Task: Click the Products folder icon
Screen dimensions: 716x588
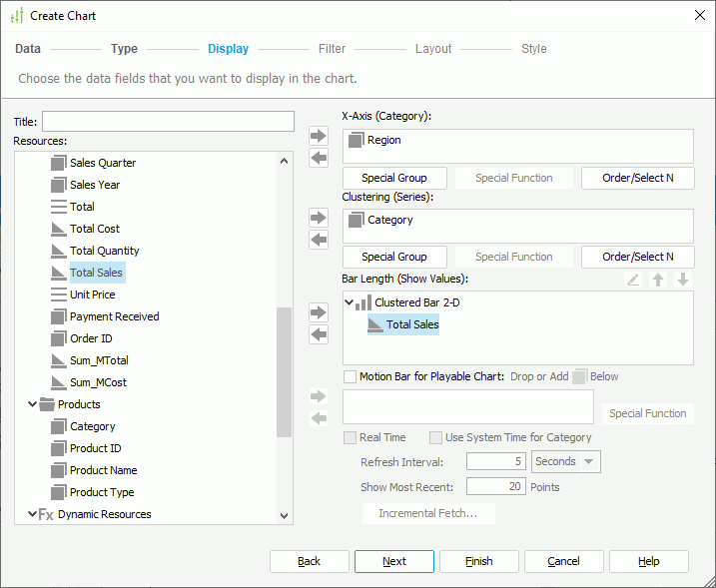Action: [47, 404]
